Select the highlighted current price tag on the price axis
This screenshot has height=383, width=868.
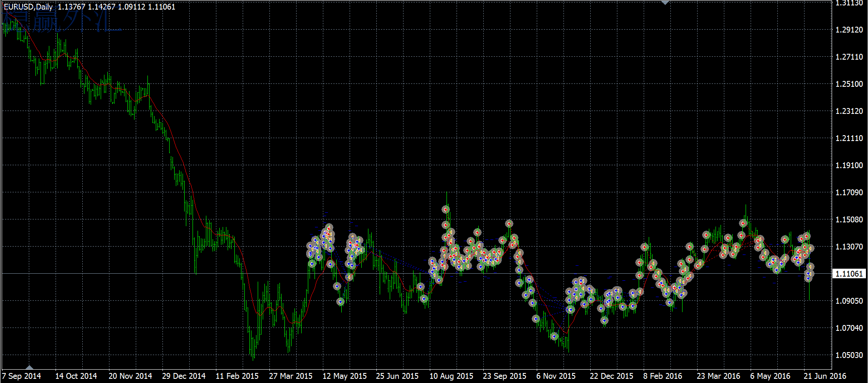coord(849,274)
